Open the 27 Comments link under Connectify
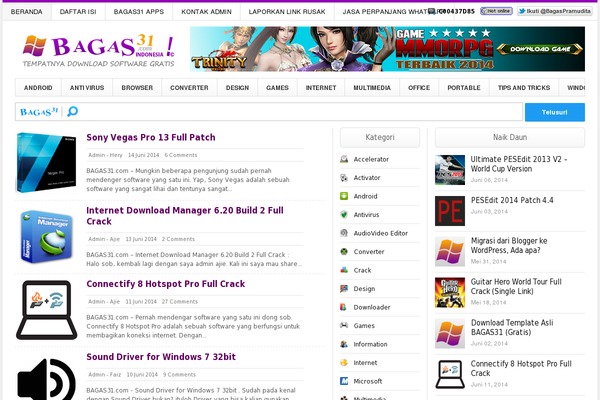The height and width of the screenshot is (400, 600). [179, 302]
